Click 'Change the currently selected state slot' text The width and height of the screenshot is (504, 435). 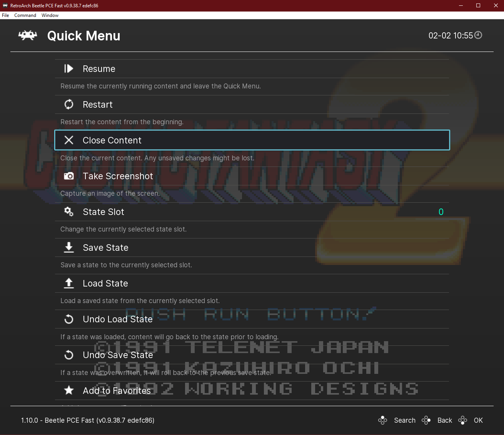click(x=123, y=229)
